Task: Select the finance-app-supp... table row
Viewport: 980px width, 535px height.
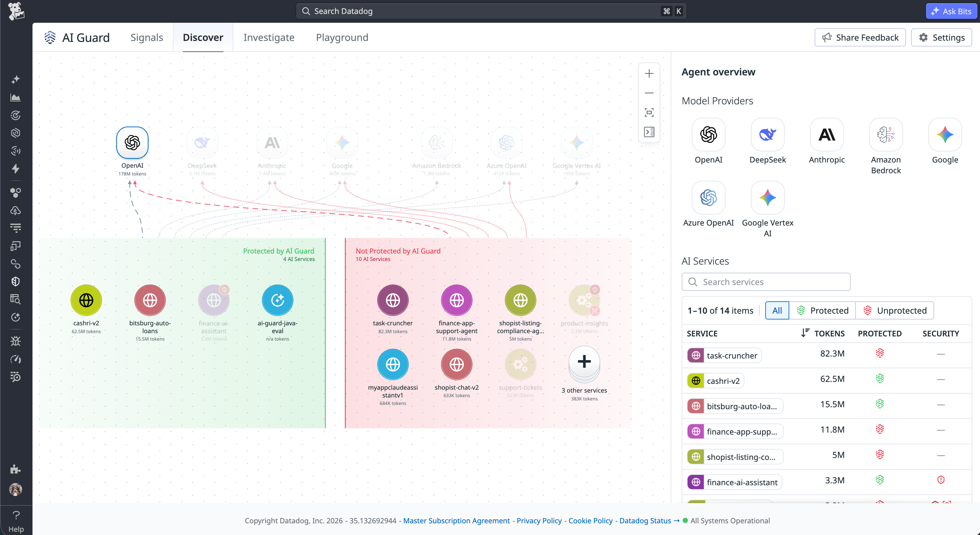Action: coord(827,431)
